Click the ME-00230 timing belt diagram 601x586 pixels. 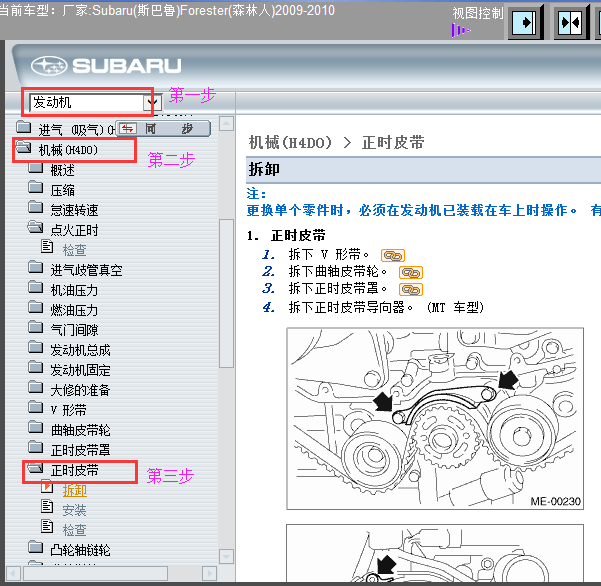435,419
